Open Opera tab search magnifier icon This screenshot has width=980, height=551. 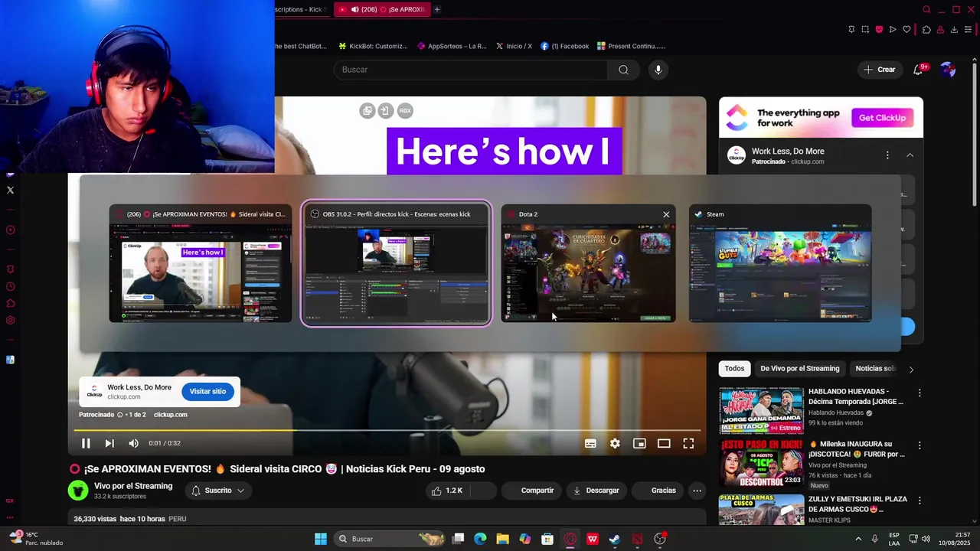926,9
